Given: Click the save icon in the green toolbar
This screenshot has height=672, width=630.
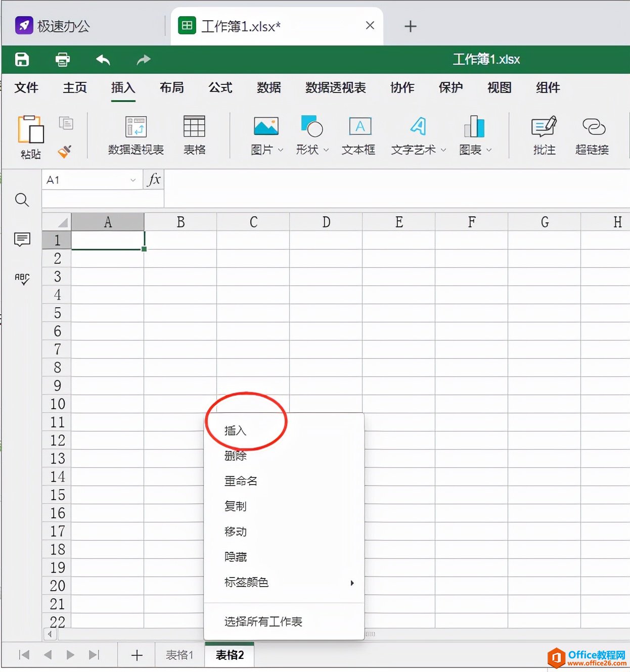Looking at the screenshot, I should click(22, 60).
